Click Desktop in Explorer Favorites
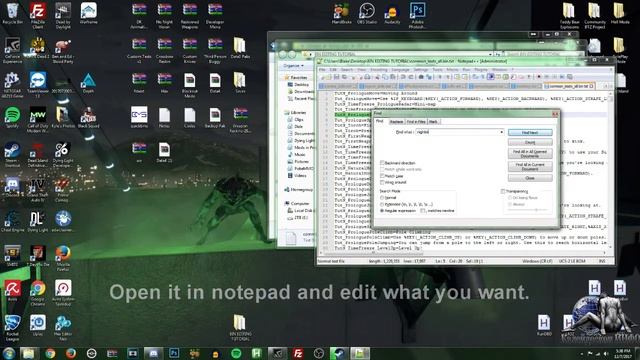This screenshot has height=360, width=640. (x=298, y=84)
